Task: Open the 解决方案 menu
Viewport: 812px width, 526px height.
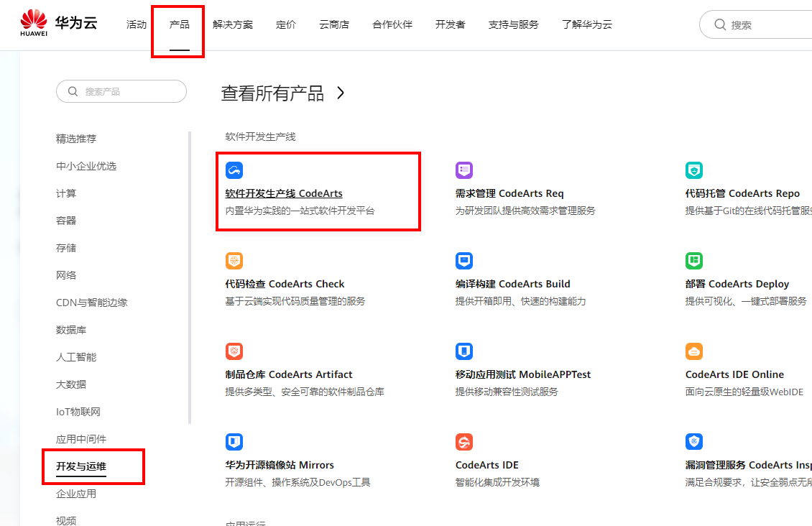Action: (x=233, y=24)
